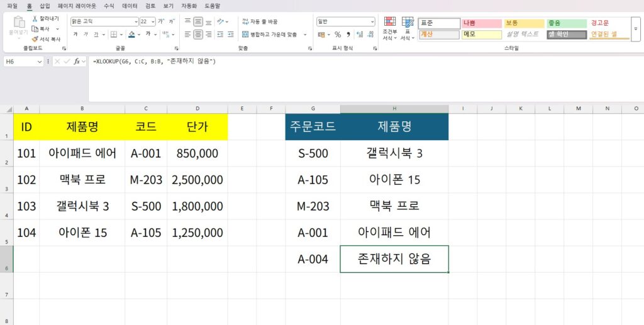Viewport: 644px width, 325px height.
Task: Apply the 보통 cell style
Action: pos(525,23)
